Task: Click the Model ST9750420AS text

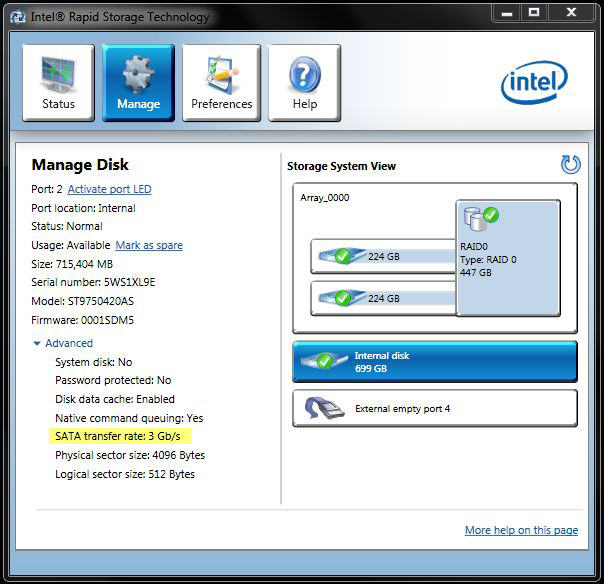Action: (x=82, y=301)
